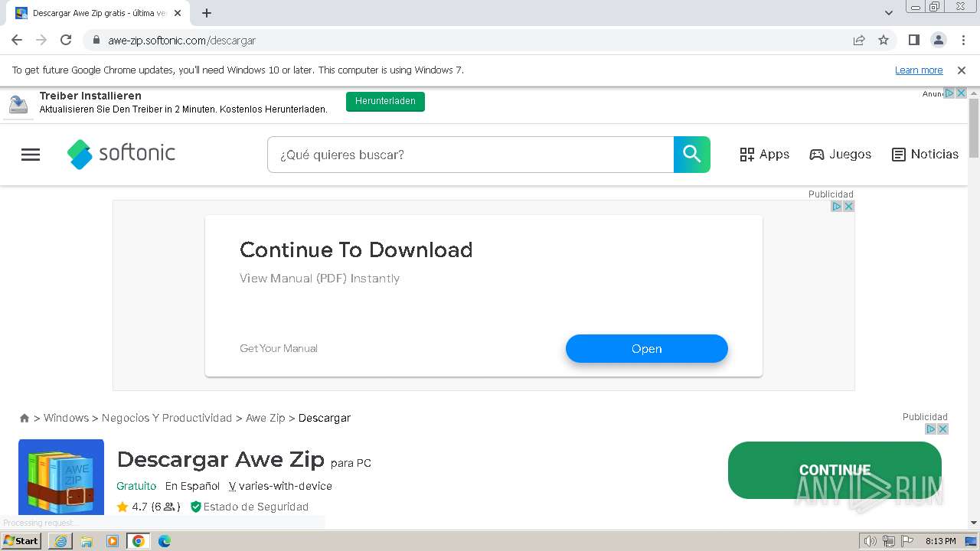Open a new browser tab
Screen dimensions: 980x551
tap(207, 13)
